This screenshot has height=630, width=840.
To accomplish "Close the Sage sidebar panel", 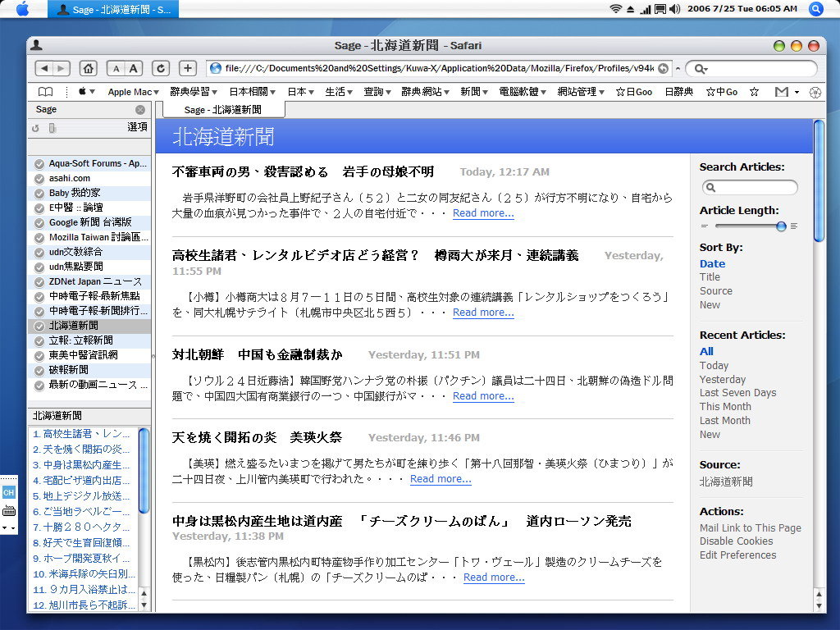I will pos(140,110).
